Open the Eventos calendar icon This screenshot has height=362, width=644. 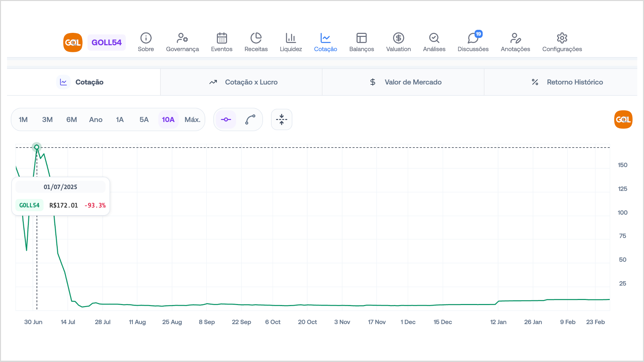click(x=221, y=38)
